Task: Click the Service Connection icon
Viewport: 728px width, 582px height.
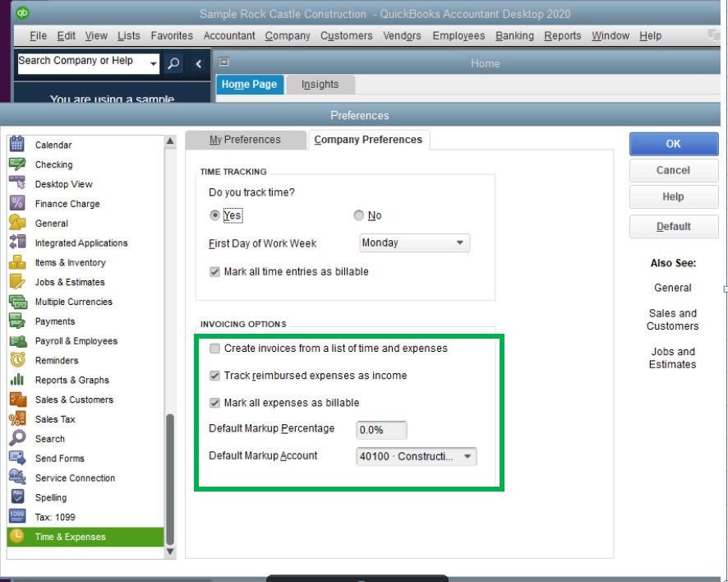Action: (17, 478)
